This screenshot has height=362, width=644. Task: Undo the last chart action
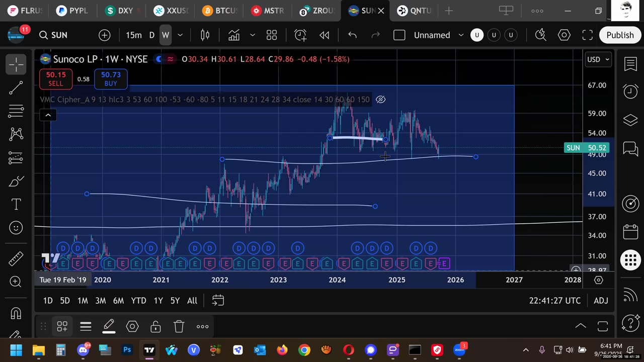click(x=352, y=35)
